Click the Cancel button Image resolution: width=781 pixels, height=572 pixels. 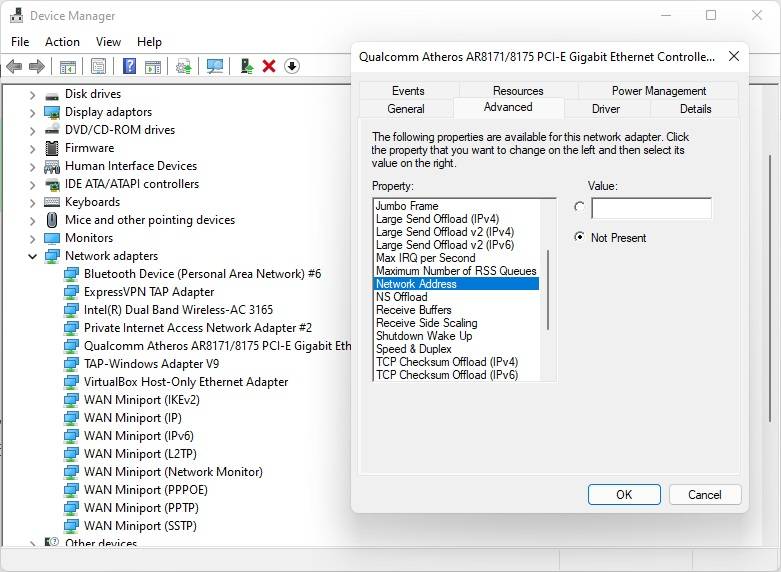click(705, 494)
